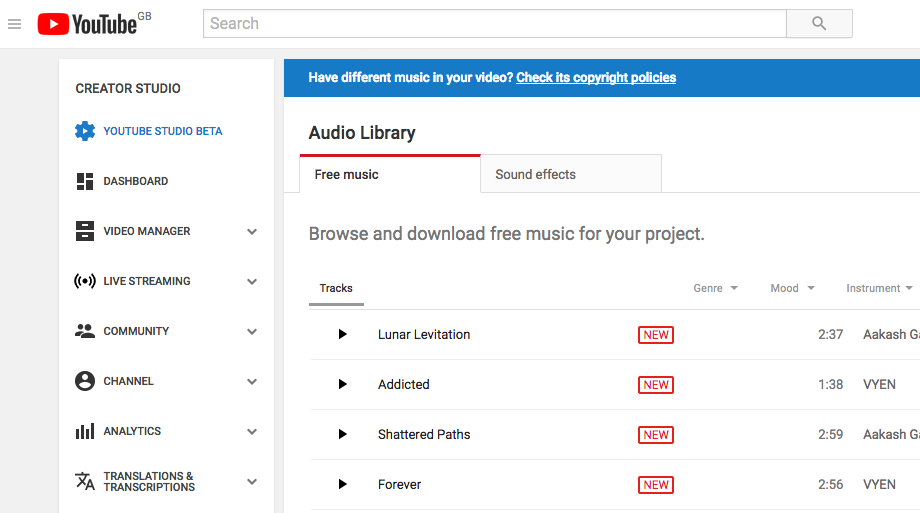Open the hamburger guide menu
This screenshot has height=513, width=920.
pyautogui.click(x=14, y=24)
